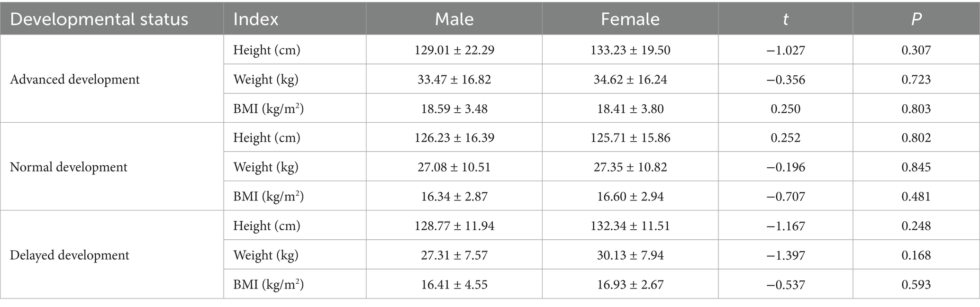Click the male value 27.08 ± 10.51
Screen dimensions: 980x307
[x=454, y=167]
